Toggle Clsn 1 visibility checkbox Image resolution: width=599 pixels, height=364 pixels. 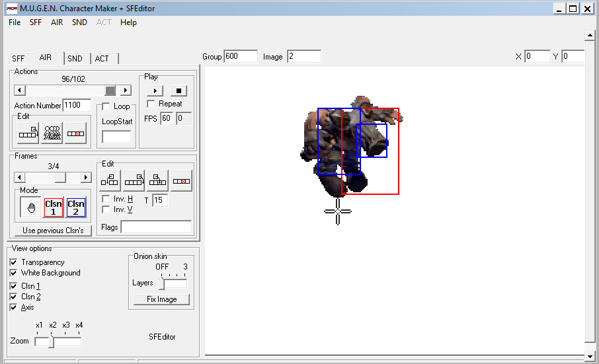[13, 286]
